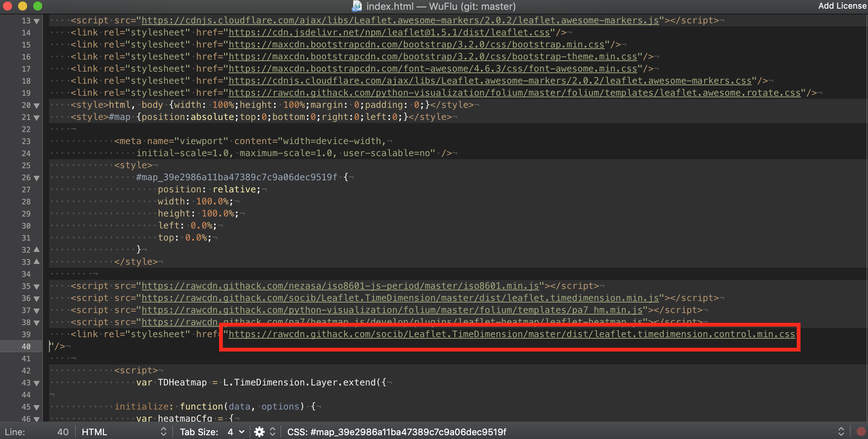Image resolution: width=868 pixels, height=439 pixels.
Task: Open the CSS scope selector chevron
Action: [x=842, y=431]
